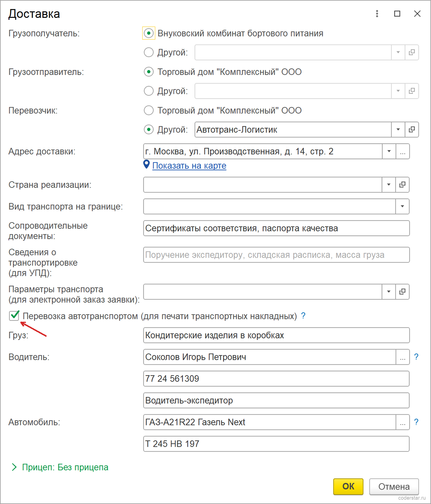Open Автотранс-Логистик carrier record icon

click(x=412, y=129)
